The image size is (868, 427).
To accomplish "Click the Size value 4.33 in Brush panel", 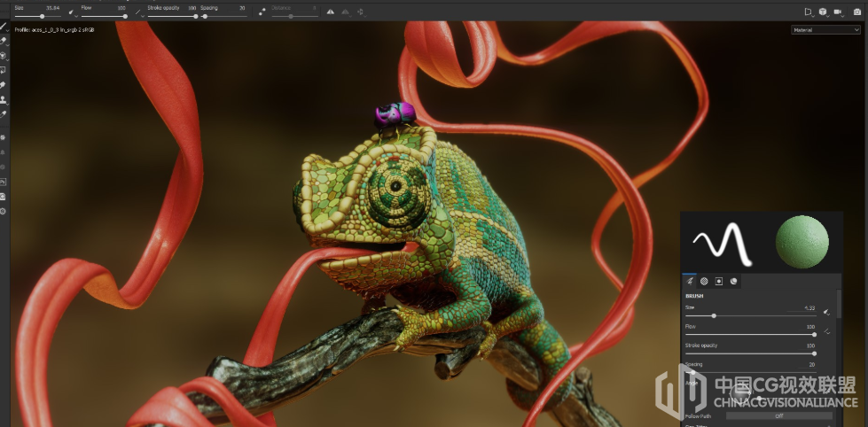I will [x=809, y=307].
